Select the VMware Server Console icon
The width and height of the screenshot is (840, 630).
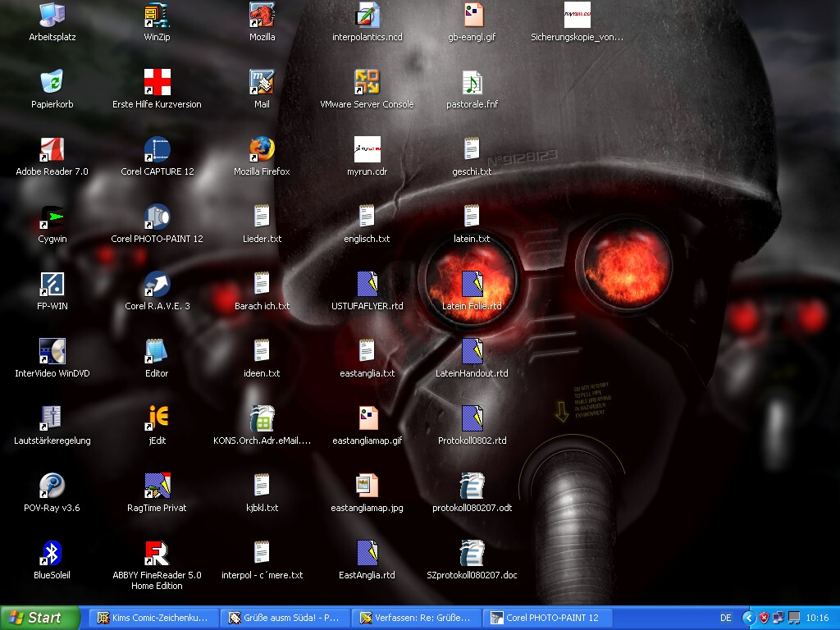coord(367,83)
